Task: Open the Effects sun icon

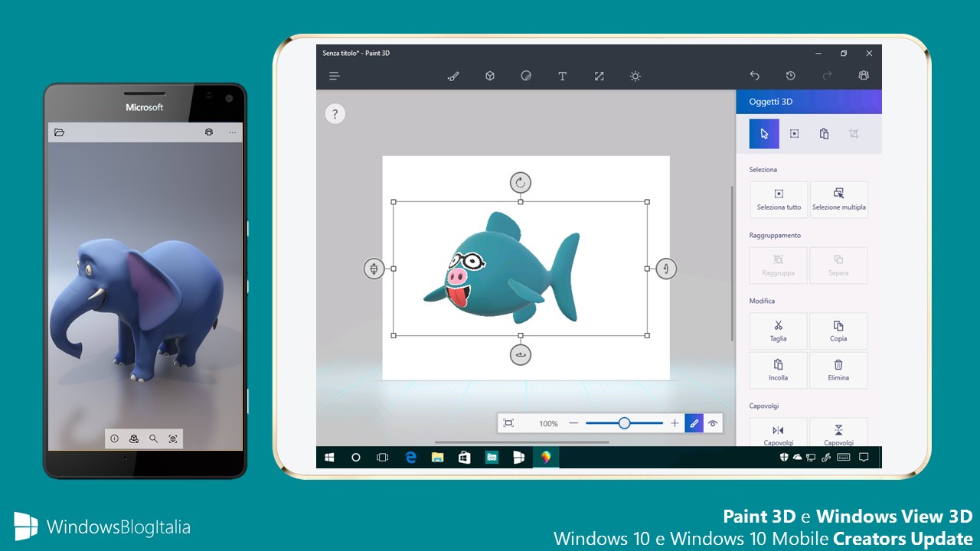Action: [635, 76]
